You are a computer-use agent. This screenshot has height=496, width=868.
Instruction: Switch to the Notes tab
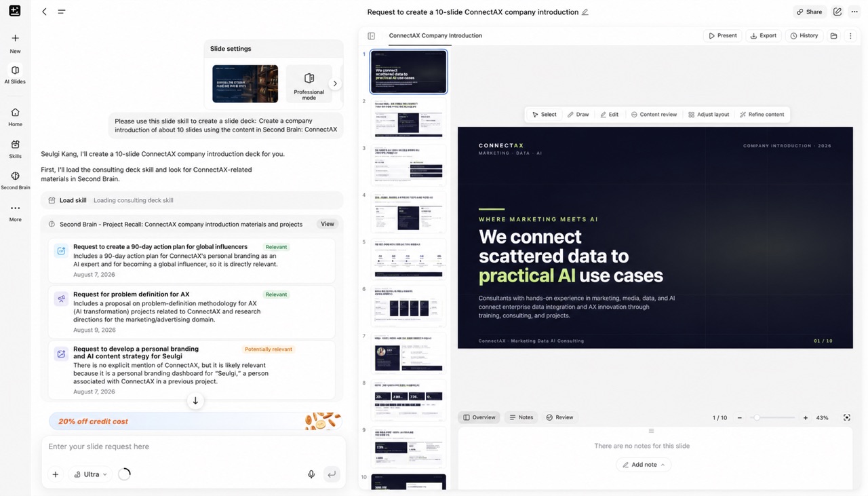521,418
